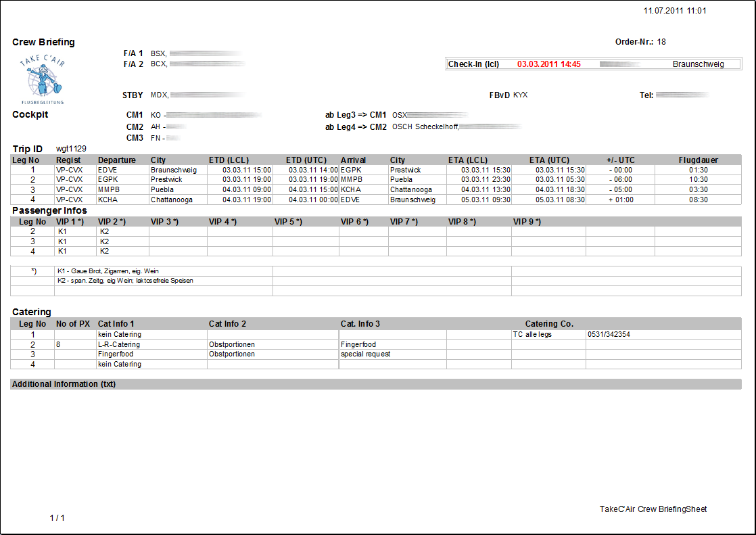Select the K1 legend note about Gaue Brot
This screenshot has width=756, height=535.
(108, 271)
